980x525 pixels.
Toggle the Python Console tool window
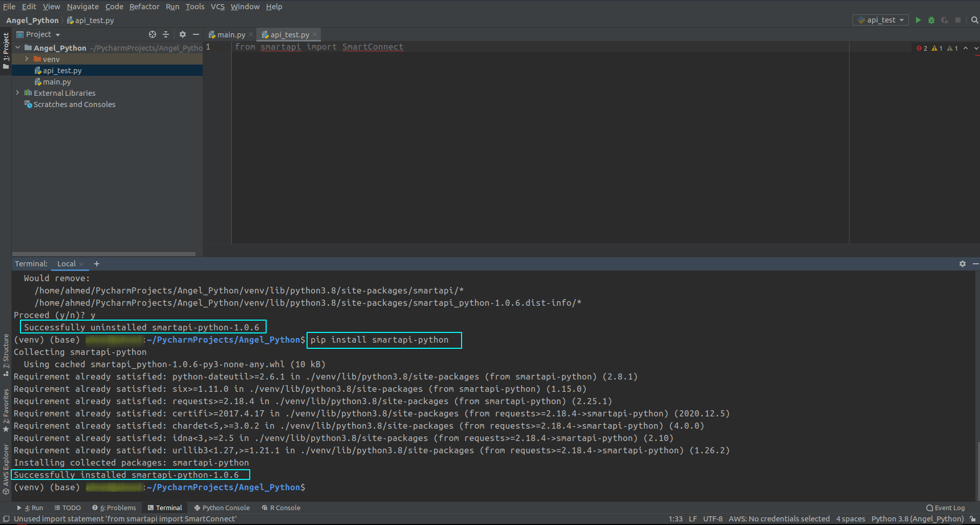[x=222, y=508]
